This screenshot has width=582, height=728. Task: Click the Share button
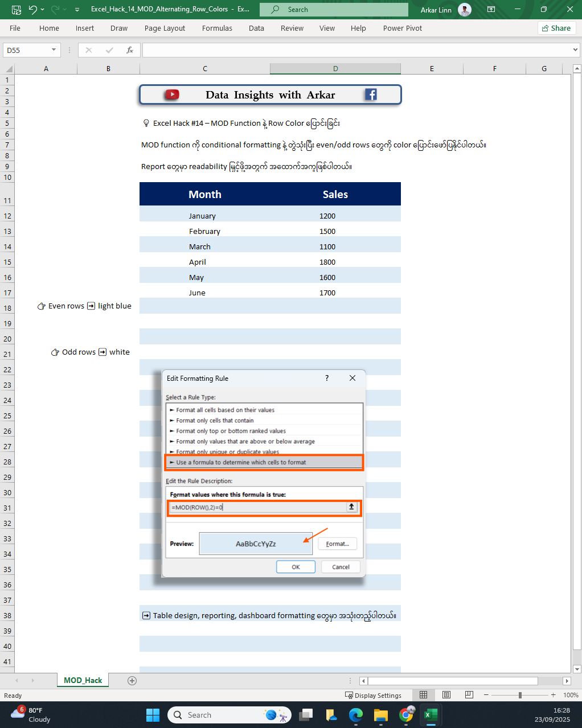556,28
